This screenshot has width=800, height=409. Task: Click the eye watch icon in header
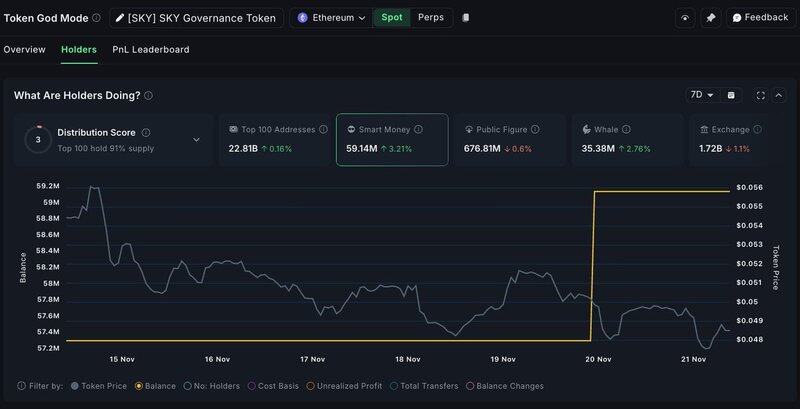pos(685,18)
